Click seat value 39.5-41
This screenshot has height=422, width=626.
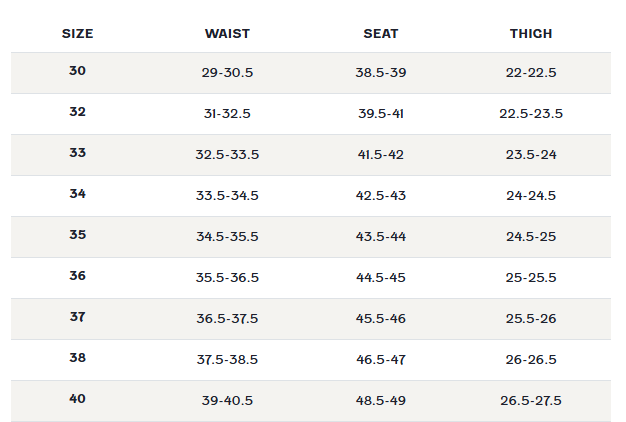(x=381, y=114)
